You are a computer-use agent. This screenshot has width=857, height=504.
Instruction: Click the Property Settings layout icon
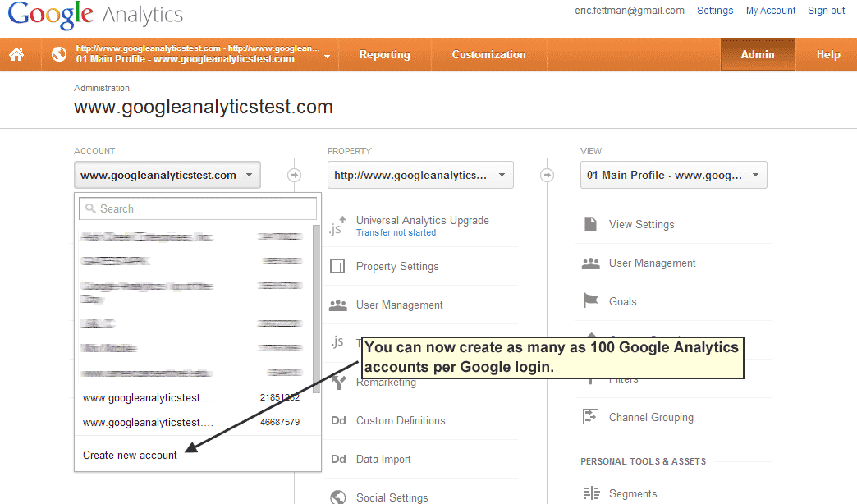[x=337, y=266]
